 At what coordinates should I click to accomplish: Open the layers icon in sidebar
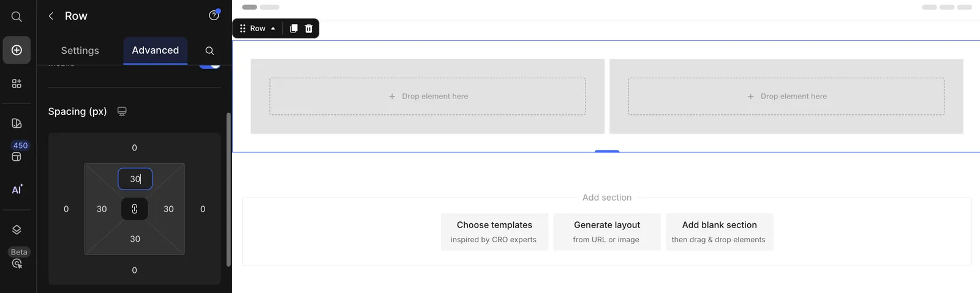17,229
